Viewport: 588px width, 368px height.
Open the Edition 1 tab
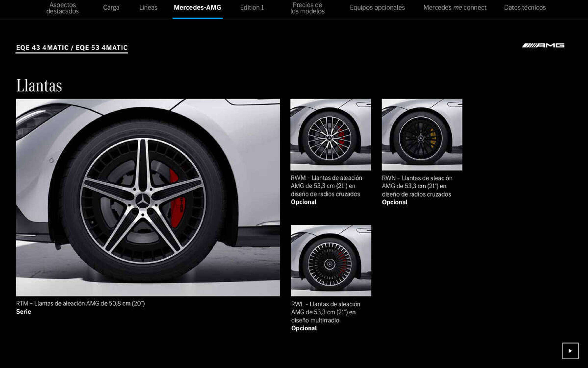[252, 8]
